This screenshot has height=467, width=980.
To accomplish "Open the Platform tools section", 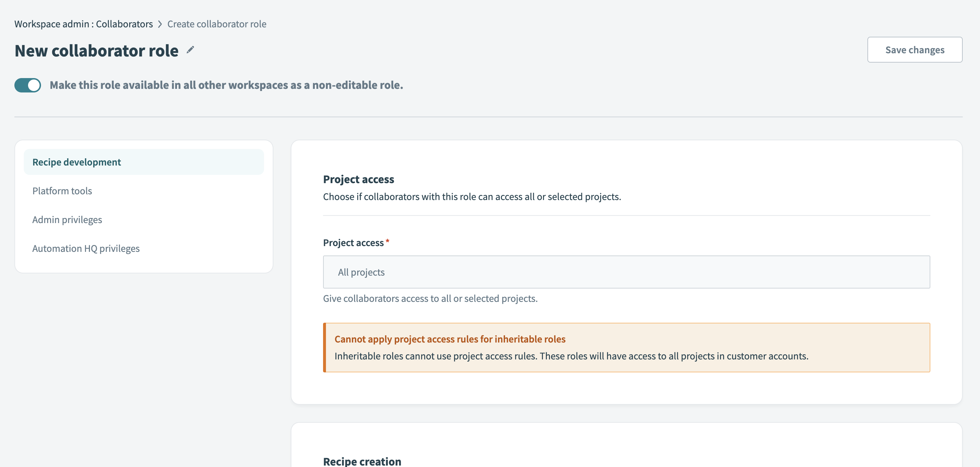I will (144, 191).
